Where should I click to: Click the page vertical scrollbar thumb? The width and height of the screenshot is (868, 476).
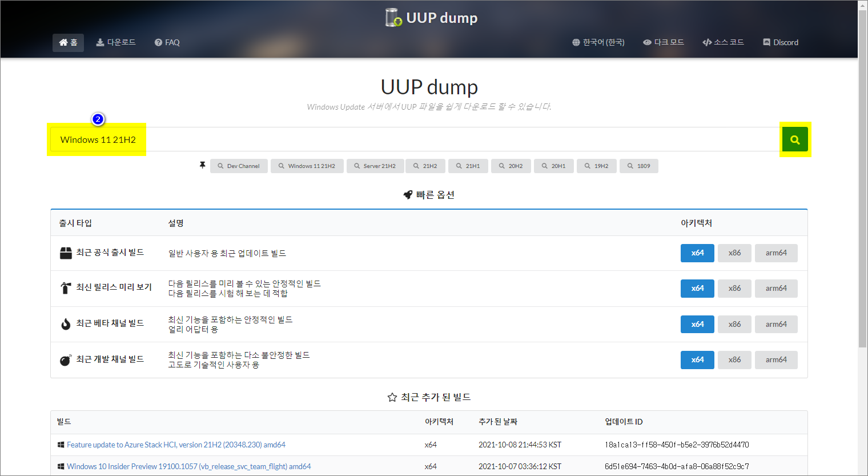point(862,178)
